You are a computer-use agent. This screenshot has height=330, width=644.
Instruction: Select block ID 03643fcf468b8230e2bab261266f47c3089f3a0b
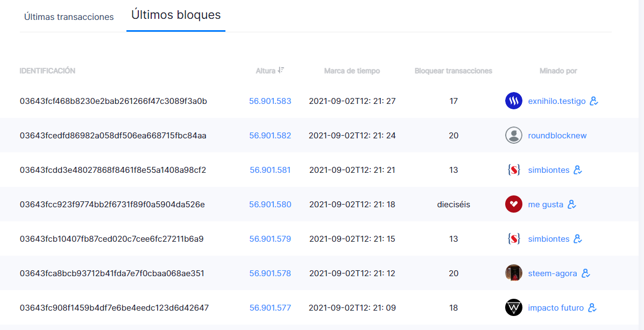(x=114, y=101)
